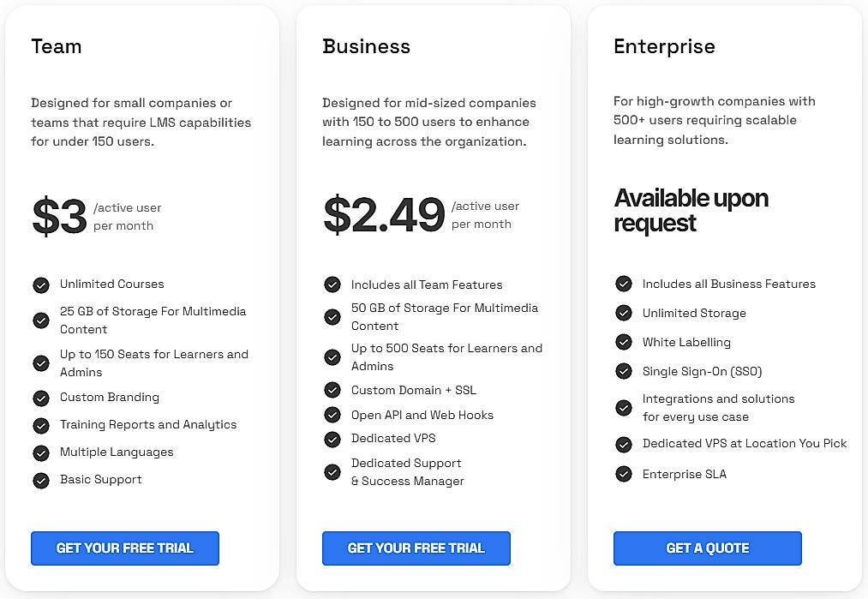Click GET YOUR FREE TRIAL under Team plan

click(x=124, y=548)
